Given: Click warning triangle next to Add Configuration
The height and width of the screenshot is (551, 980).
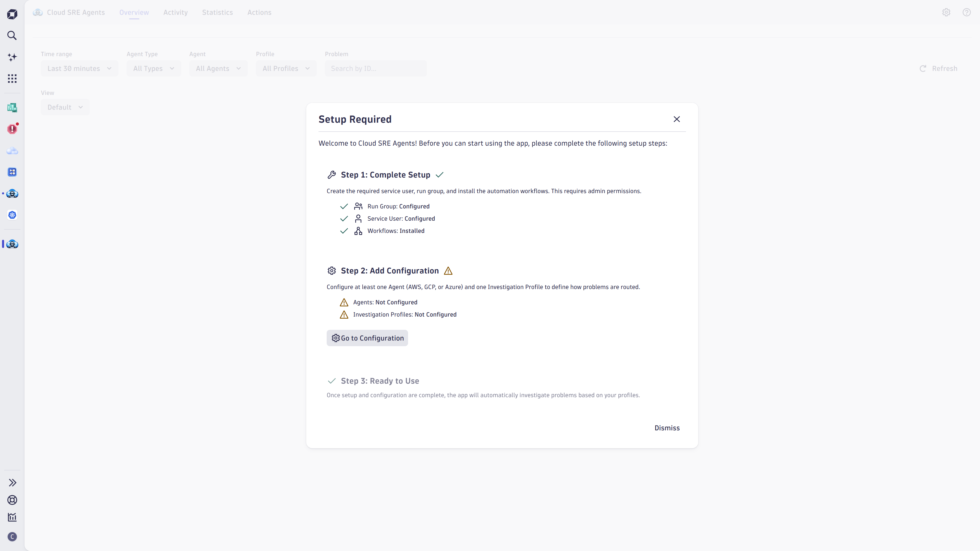Looking at the screenshot, I should click(x=448, y=271).
